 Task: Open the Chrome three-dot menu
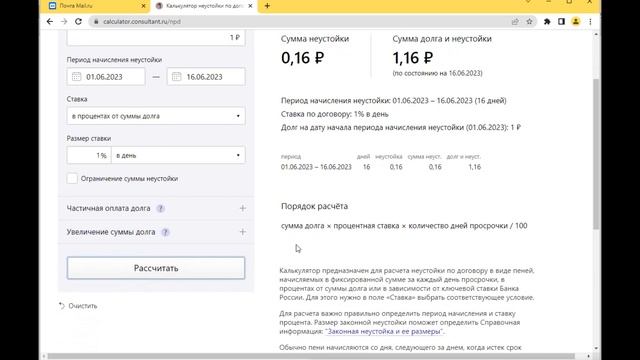click(590, 22)
